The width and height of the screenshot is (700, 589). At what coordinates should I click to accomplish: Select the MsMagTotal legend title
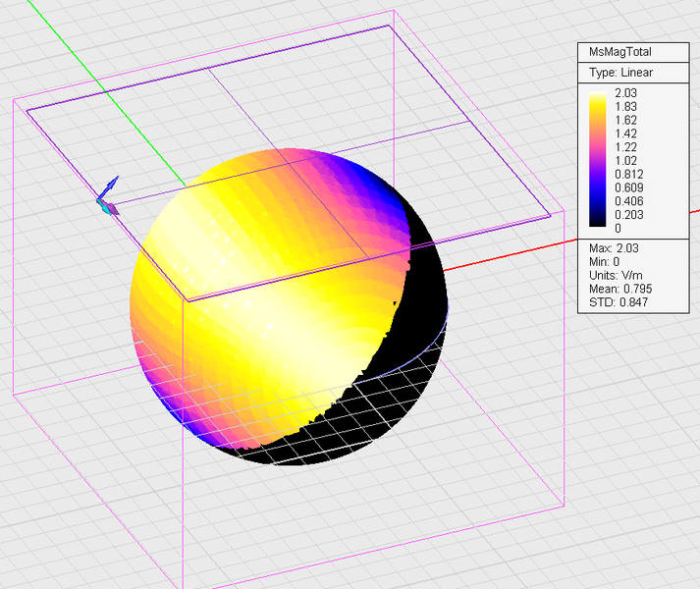point(620,53)
